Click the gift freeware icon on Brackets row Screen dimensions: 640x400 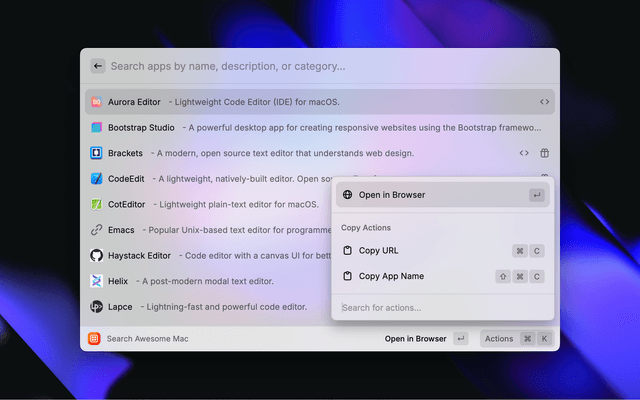point(544,153)
